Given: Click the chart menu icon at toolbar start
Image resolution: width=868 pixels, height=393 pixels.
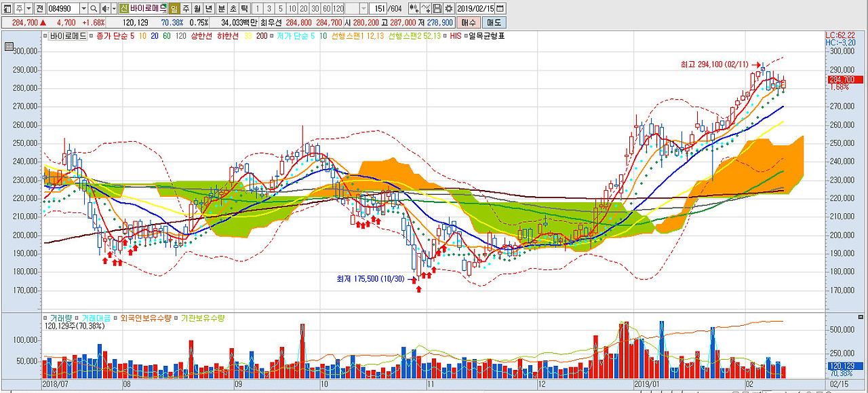Looking at the screenshot, I should 7,9.
